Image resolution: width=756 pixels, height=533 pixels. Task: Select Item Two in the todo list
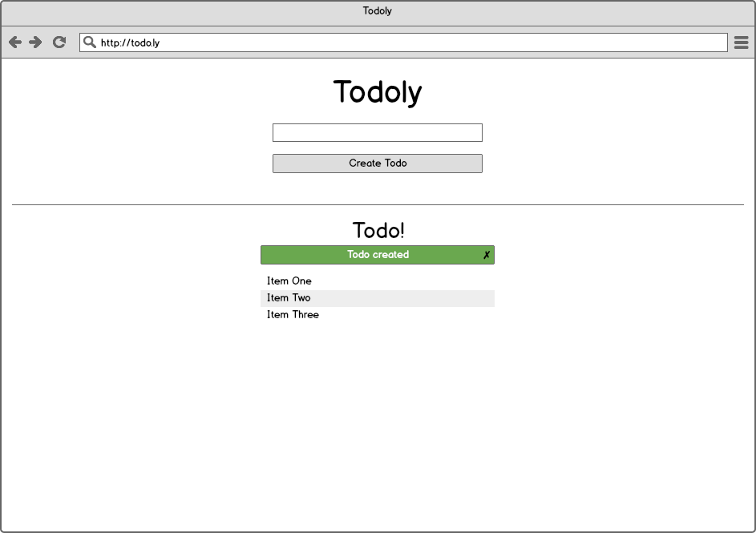pos(378,298)
